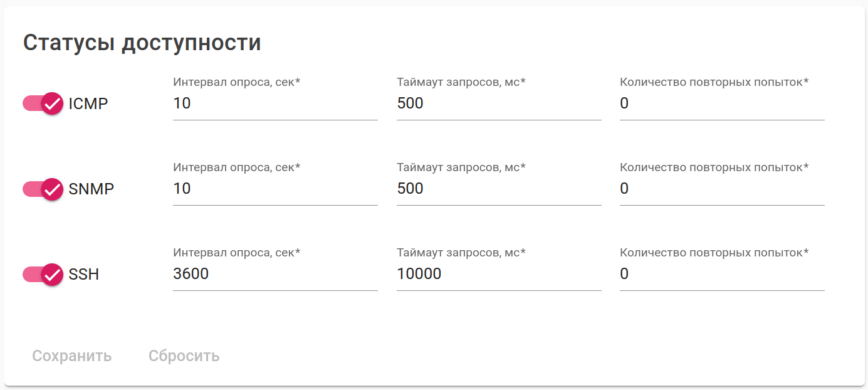Click the SSH label text

pos(84,274)
